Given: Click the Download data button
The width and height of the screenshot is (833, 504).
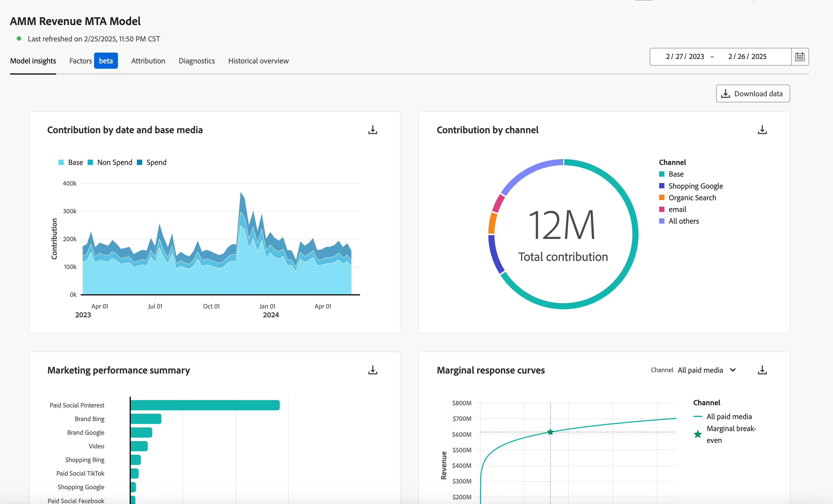Looking at the screenshot, I should click(x=753, y=94).
